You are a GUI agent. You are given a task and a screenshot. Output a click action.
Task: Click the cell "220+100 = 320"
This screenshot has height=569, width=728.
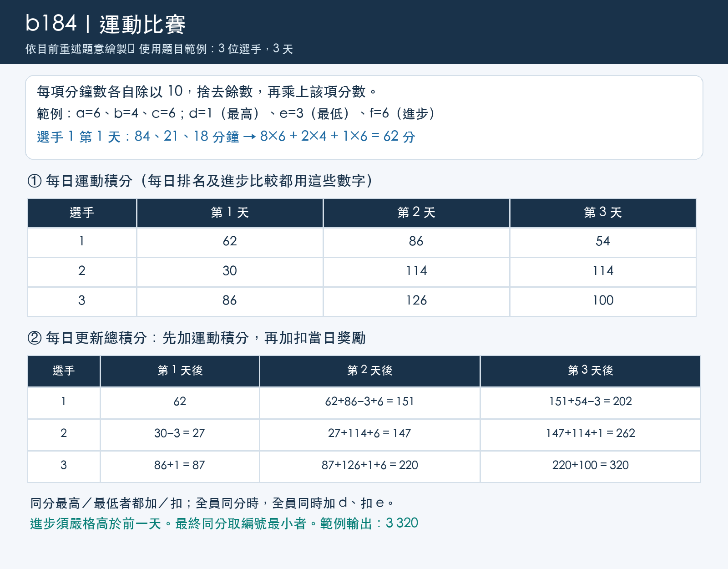click(590, 466)
